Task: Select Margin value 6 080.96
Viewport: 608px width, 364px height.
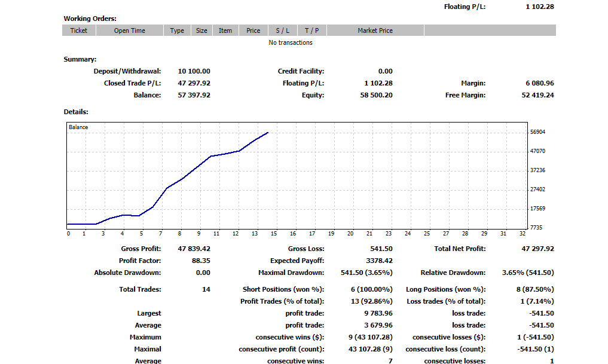Action: (x=540, y=83)
